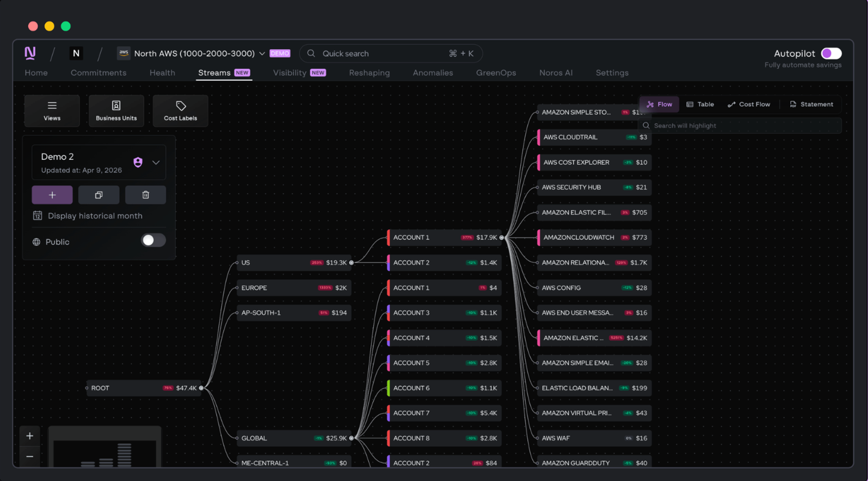Select the ACCOUNT 5 node
Image resolution: width=868 pixels, height=481 pixels.
444,363
